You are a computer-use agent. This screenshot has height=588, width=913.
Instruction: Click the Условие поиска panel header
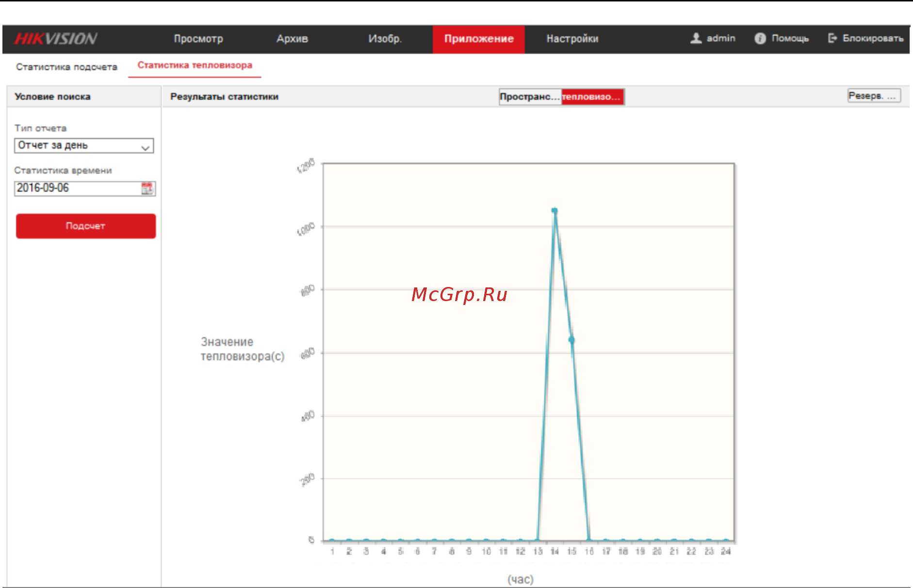[52, 96]
